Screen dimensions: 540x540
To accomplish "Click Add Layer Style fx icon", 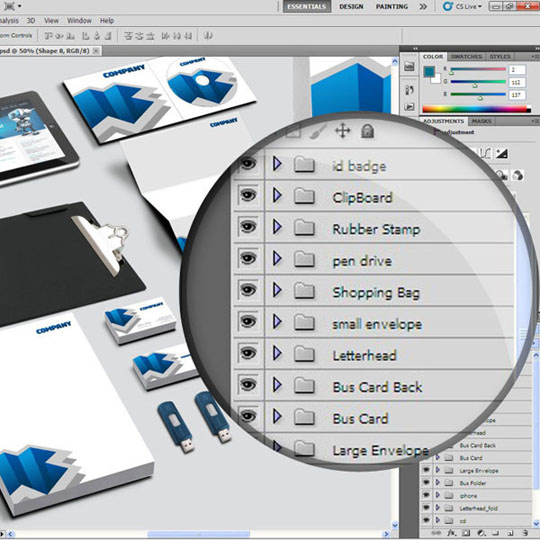I will click(x=451, y=533).
